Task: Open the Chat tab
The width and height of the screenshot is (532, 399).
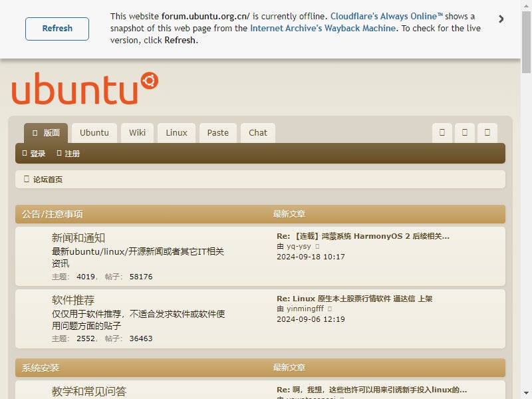Action: pos(258,133)
